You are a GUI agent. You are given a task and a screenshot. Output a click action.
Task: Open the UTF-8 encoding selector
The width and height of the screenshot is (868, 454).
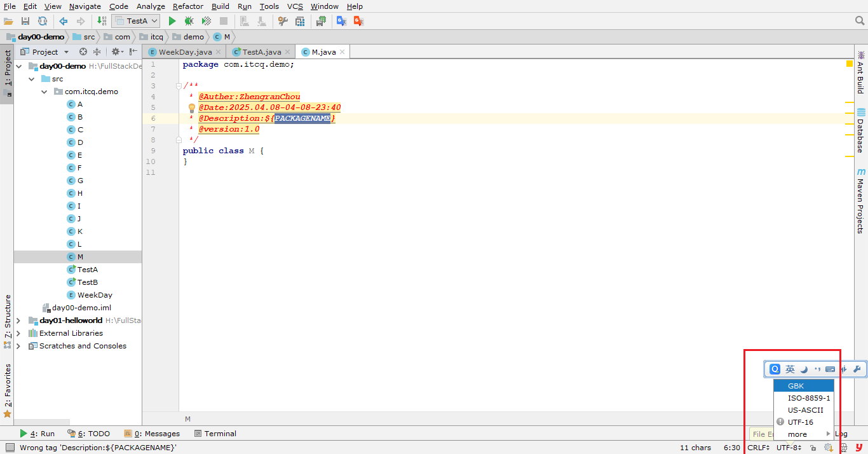(789, 448)
